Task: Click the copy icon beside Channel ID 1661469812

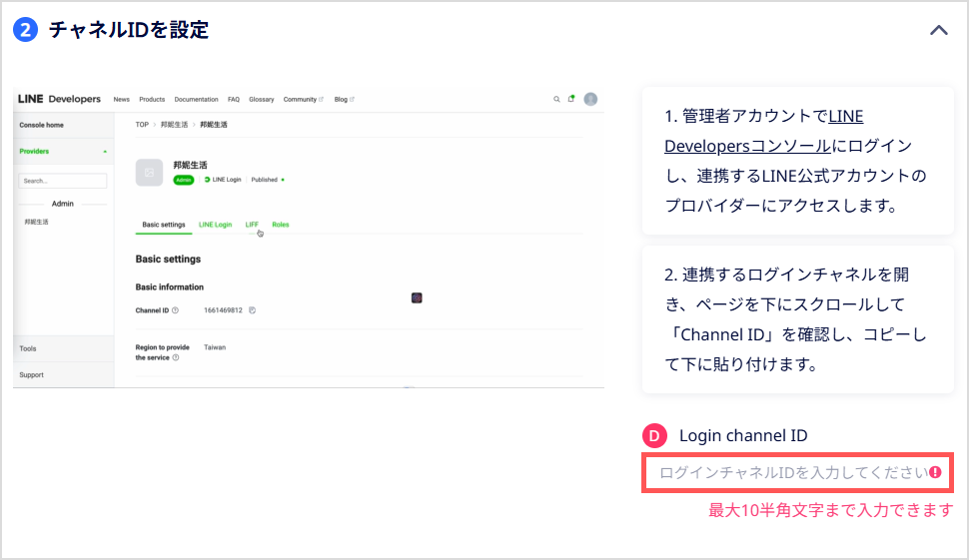Action: coord(252,310)
